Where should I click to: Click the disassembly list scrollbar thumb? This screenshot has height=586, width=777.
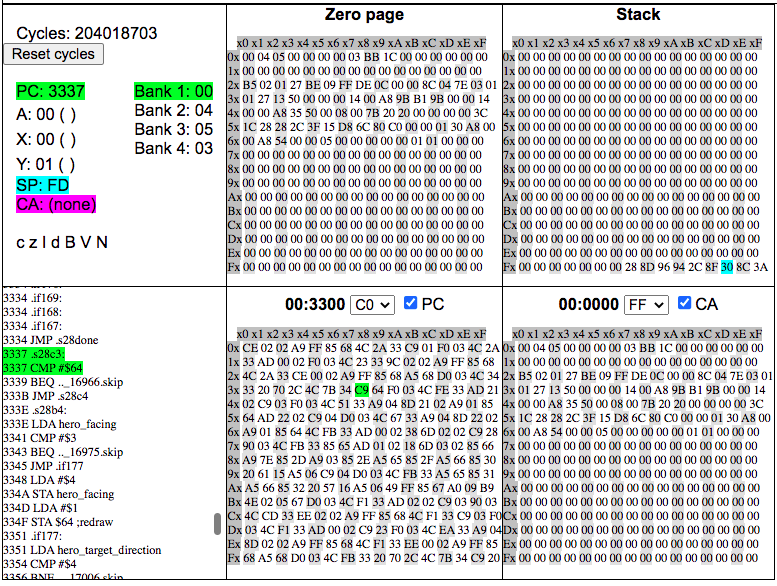(217, 524)
